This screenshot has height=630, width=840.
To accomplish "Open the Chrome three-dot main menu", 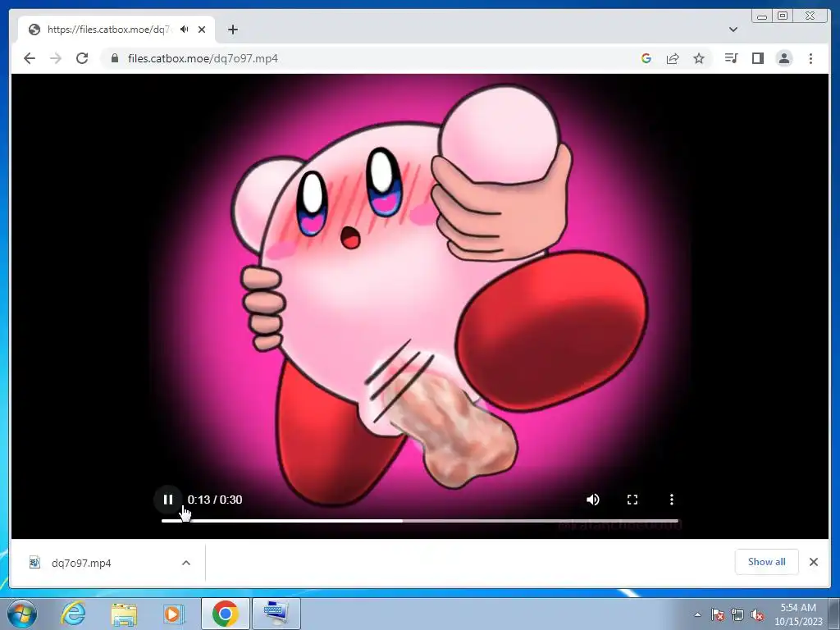I will tap(810, 58).
